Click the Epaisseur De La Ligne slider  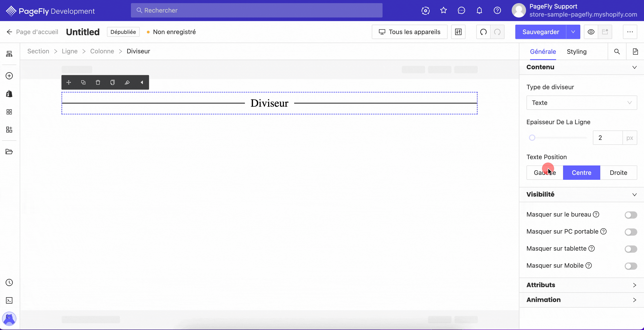tap(558, 137)
